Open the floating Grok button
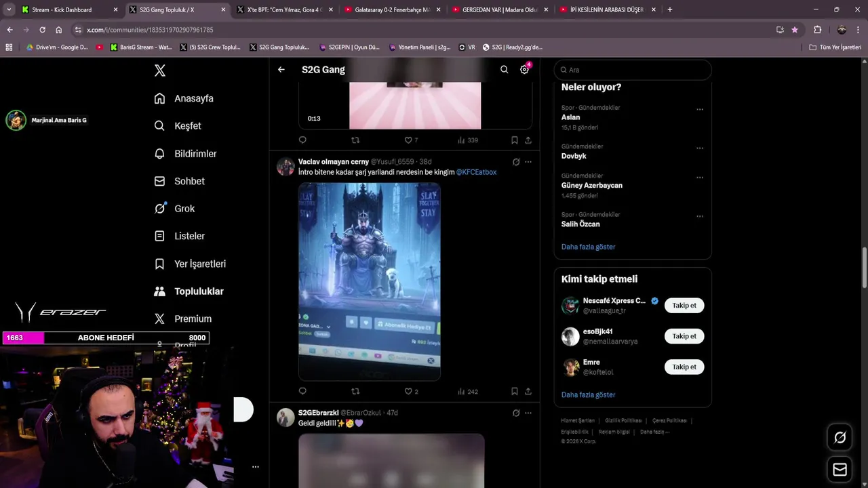The width and height of the screenshot is (868, 488). (x=840, y=438)
